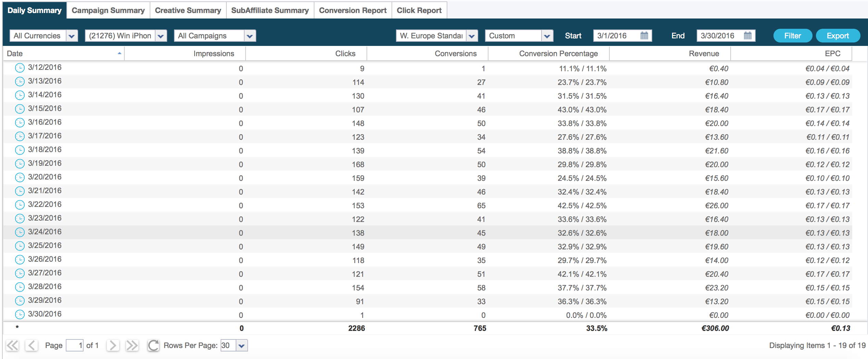Open the Start date calendar picker
The height and width of the screenshot is (359, 868).
(644, 36)
